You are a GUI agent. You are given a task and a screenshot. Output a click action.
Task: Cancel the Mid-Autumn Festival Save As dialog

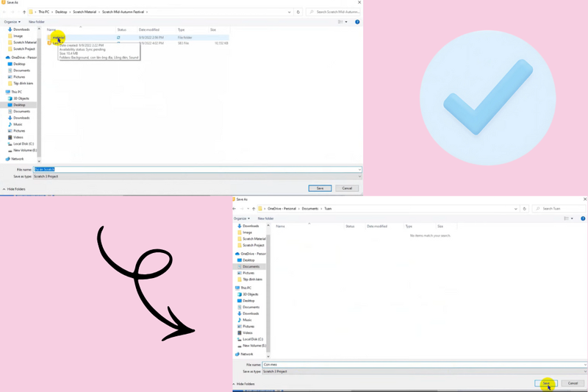tap(347, 188)
